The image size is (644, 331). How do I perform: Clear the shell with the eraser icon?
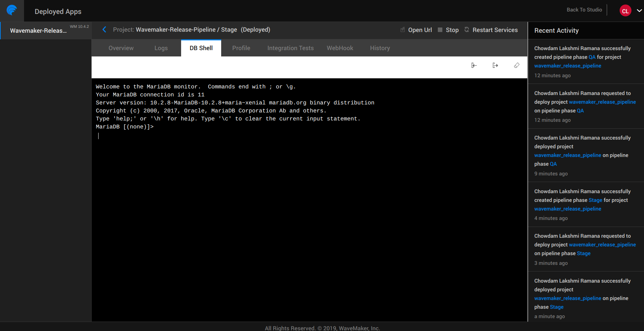point(517,65)
